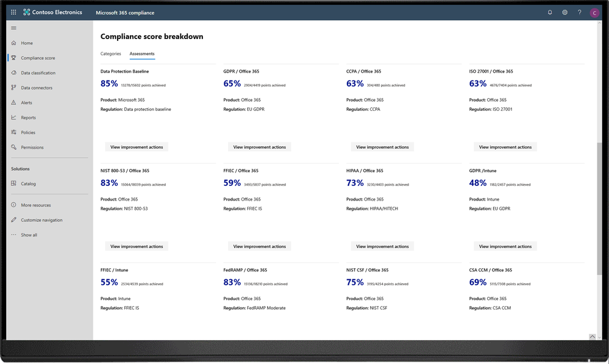
Task: Open Data classification page
Action: point(38,73)
